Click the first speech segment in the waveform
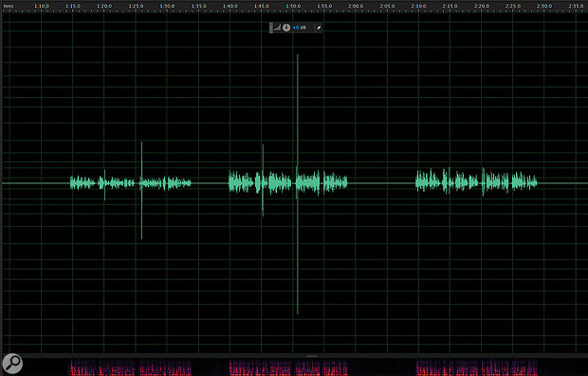Viewport: 588px width, 376px height. [x=131, y=183]
